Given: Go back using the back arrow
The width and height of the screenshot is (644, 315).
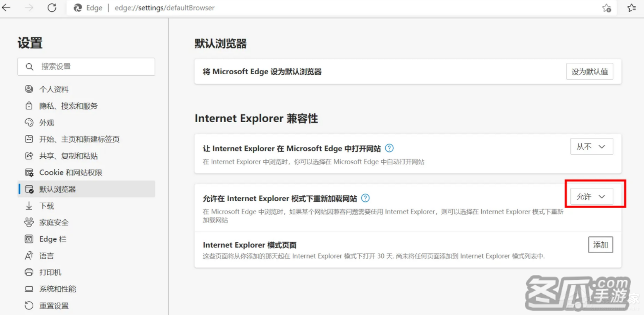Looking at the screenshot, I should click(x=6, y=8).
